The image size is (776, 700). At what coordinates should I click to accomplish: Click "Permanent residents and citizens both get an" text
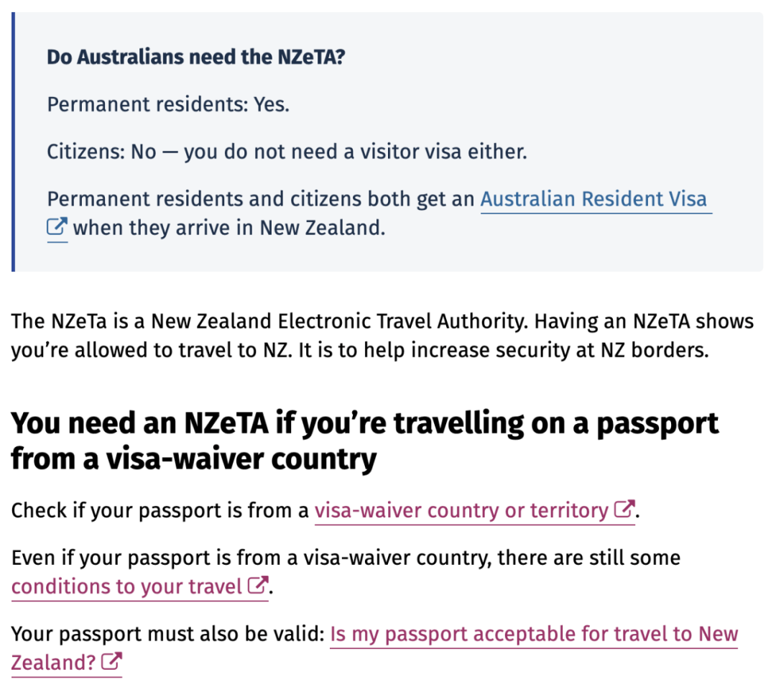260,199
